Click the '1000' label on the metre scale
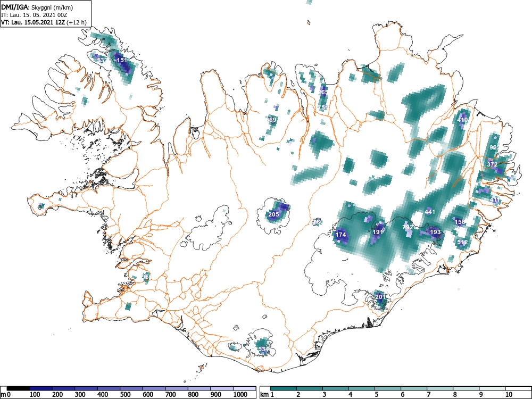The image size is (532, 399). (240, 395)
